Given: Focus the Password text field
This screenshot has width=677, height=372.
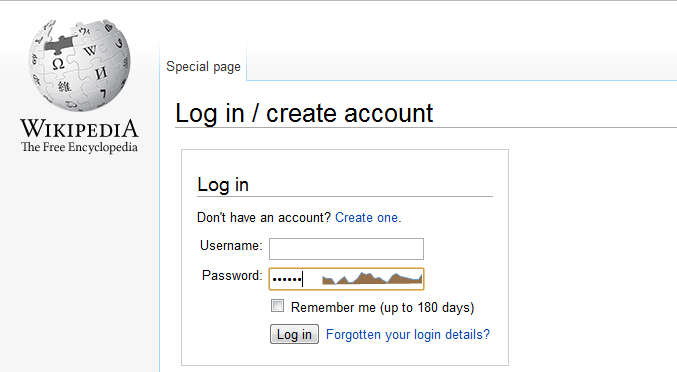Looking at the screenshot, I should tap(346, 279).
